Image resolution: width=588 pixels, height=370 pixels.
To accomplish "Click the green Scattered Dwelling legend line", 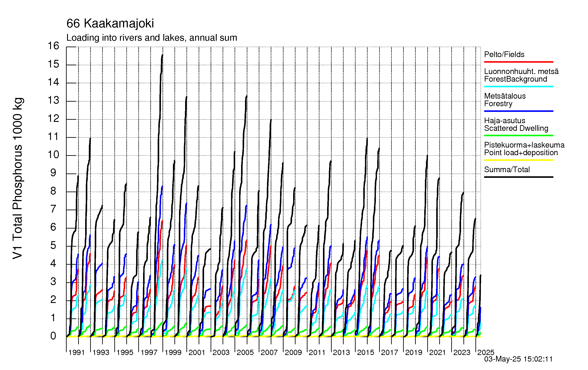I will pos(519,135).
